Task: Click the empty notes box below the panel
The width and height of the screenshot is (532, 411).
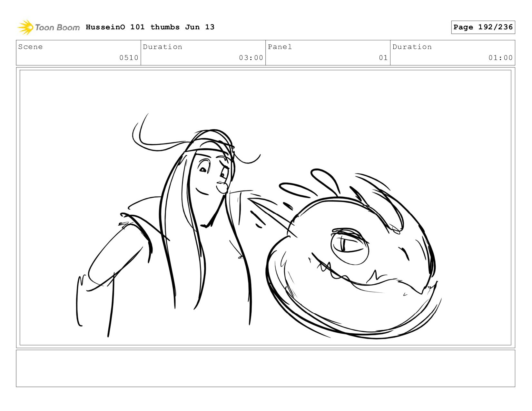Action: (x=265, y=368)
